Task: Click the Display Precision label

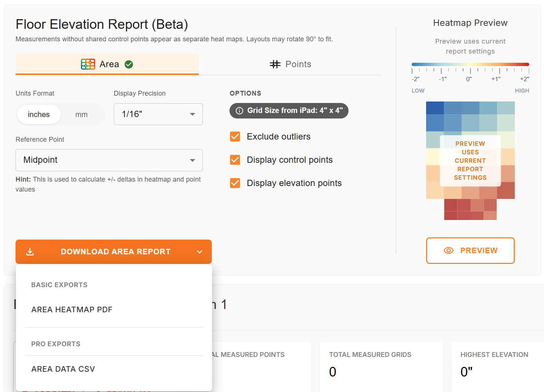Action: (x=140, y=93)
